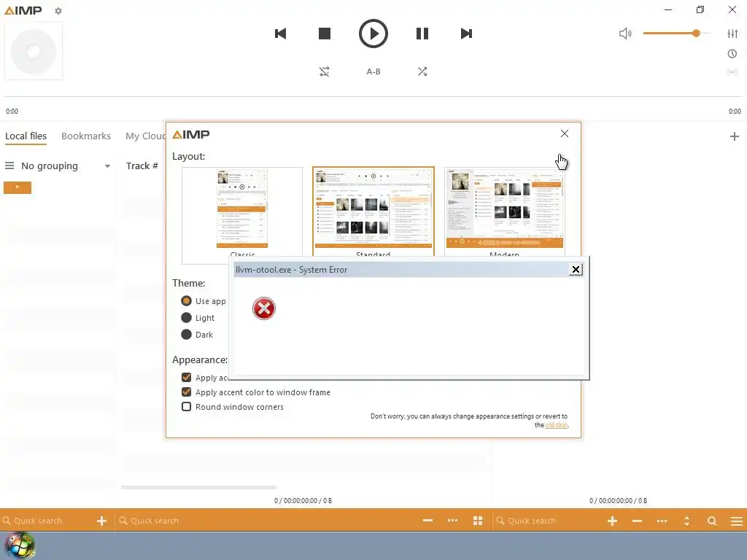Image resolution: width=747 pixels, height=560 pixels.
Task: Start playback with the Play button
Action: pos(373,34)
